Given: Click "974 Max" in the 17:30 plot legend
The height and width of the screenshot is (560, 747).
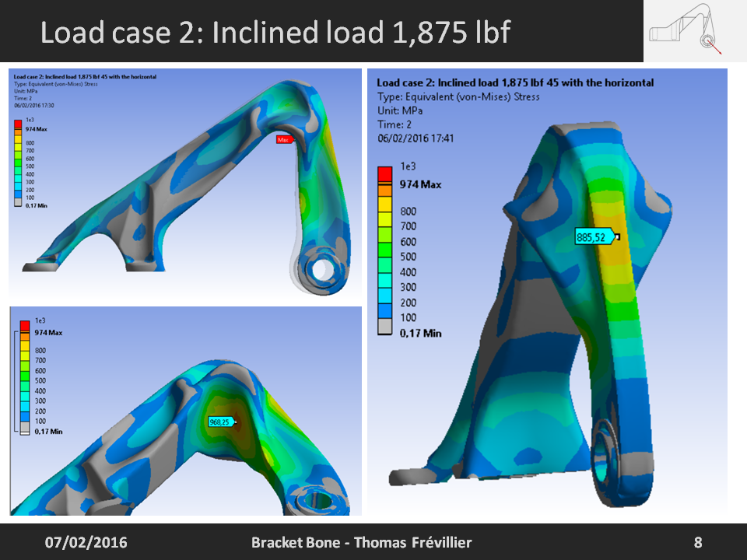Looking at the screenshot, I should 37,129.
